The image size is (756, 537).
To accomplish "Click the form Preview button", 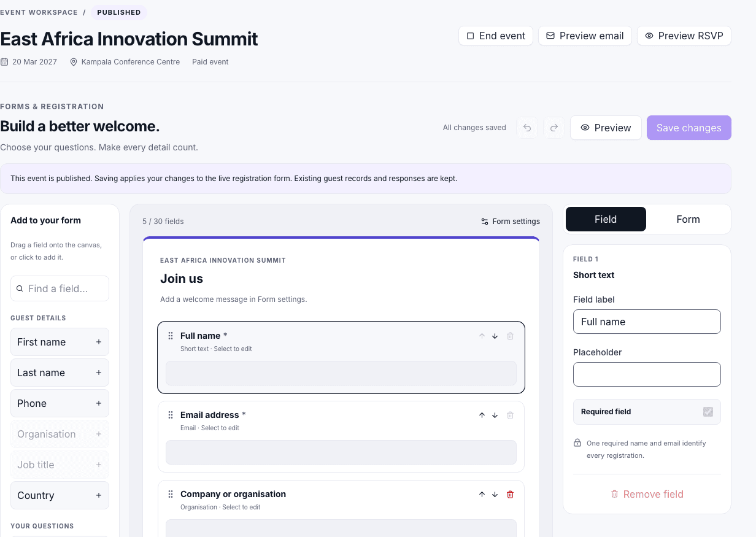I will pyautogui.click(x=606, y=128).
